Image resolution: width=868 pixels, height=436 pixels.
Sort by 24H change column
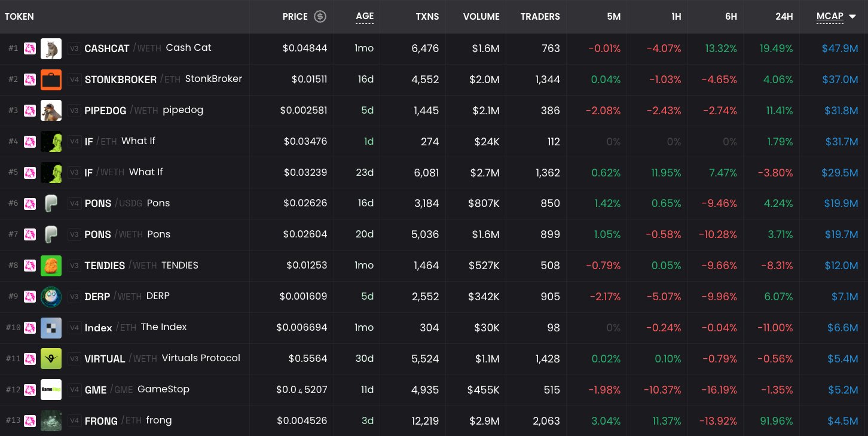tap(784, 17)
